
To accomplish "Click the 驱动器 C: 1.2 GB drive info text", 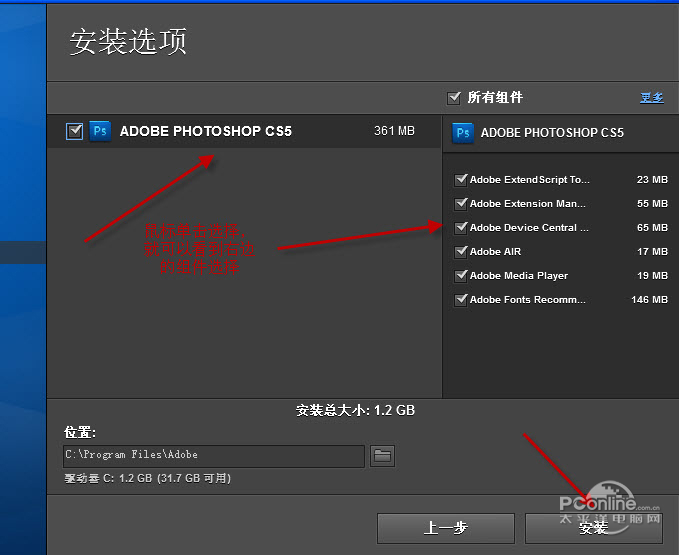I will click(148, 478).
